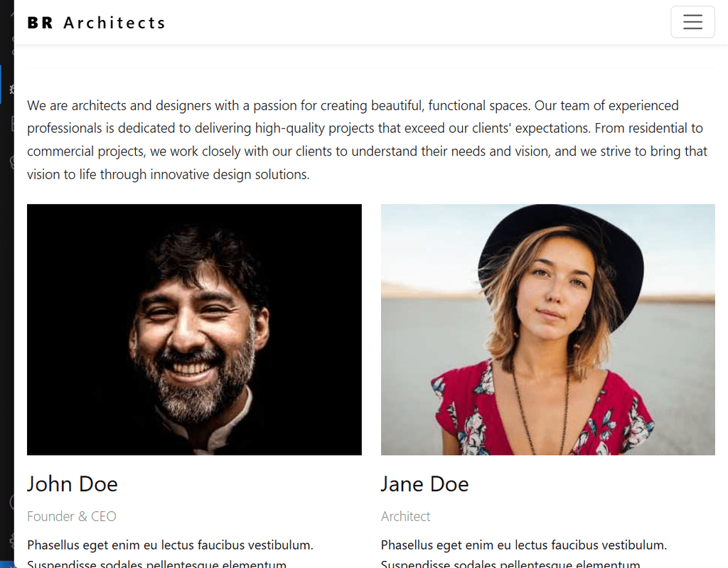This screenshot has width=728, height=568.
Task: Click the horizontal divider under the header
Action: point(368,69)
